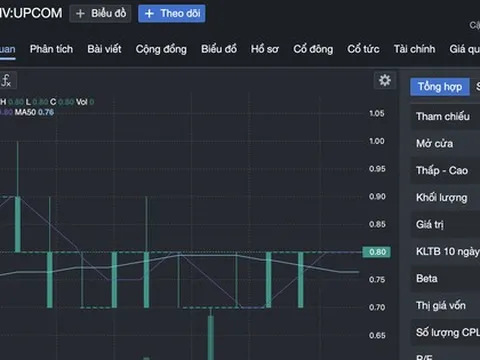Image resolution: width=480 pixels, height=360 pixels.
Task: Click the MA50 0.76 indicator legend
Action: point(34,112)
